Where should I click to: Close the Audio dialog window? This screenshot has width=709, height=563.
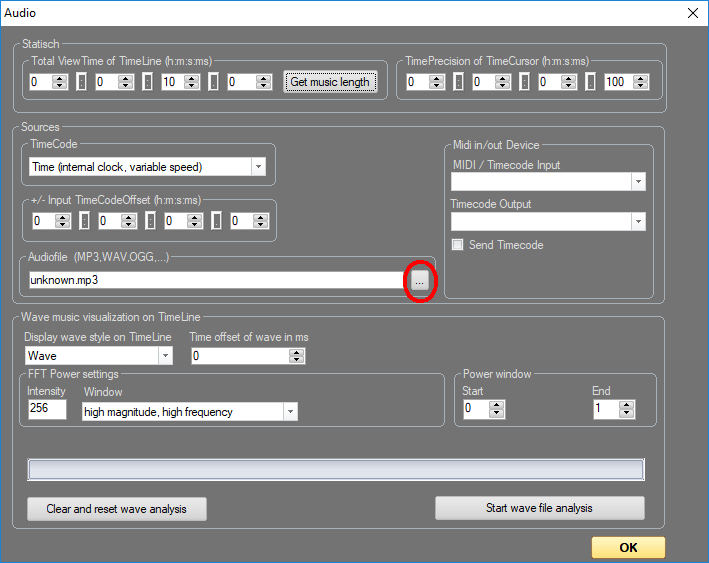pos(692,13)
